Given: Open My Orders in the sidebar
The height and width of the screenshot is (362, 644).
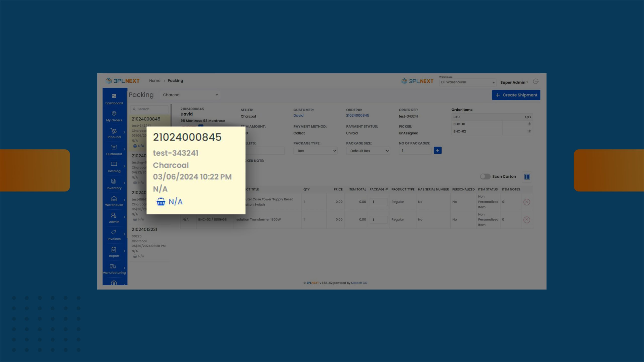Looking at the screenshot, I should click(x=114, y=116).
